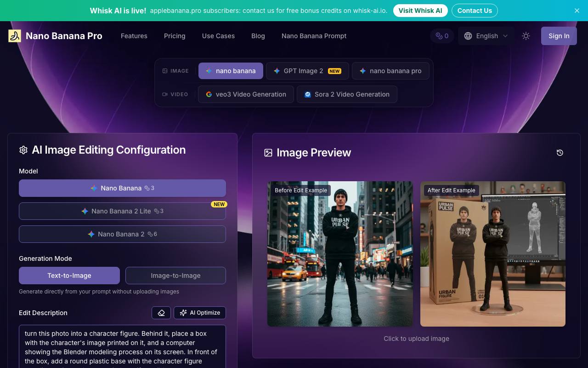The image size is (588, 368).
Task: Switch to GPT Image 2 tab
Action: pyautogui.click(x=307, y=71)
